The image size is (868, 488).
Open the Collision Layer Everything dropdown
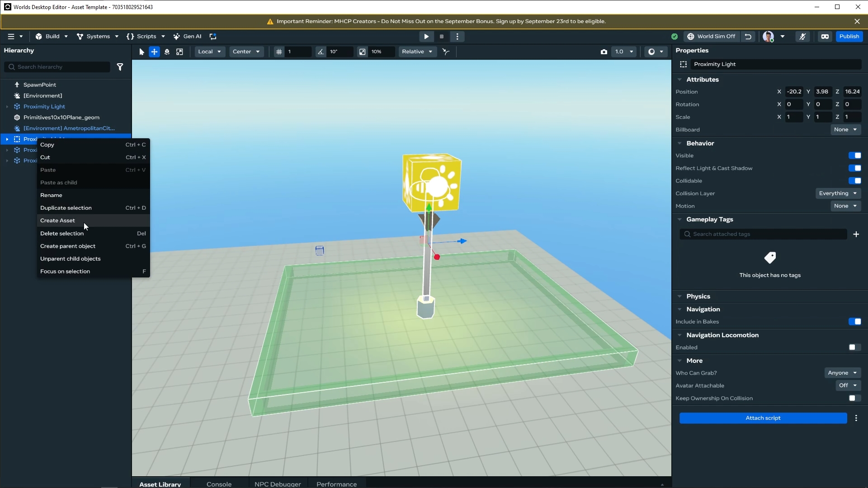coord(838,193)
